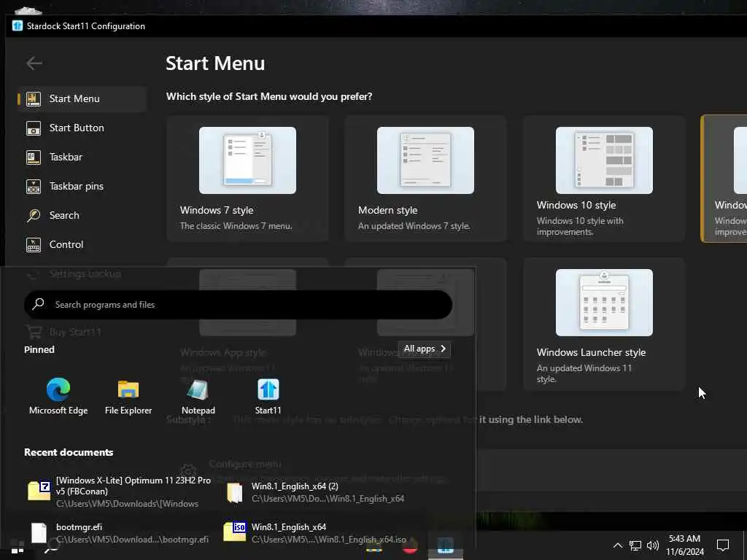Open Start11 from Pinned apps

(x=268, y=396)
